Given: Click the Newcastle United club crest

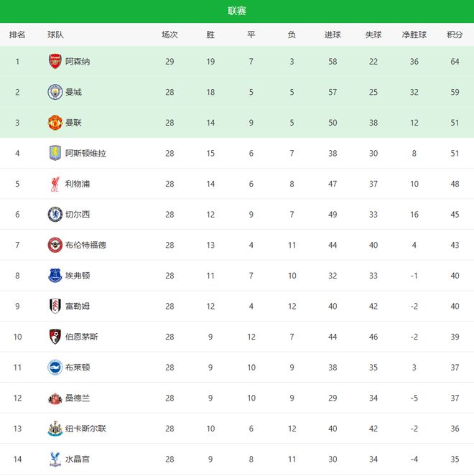Looking at the screenshot, I should coord(55,429).
